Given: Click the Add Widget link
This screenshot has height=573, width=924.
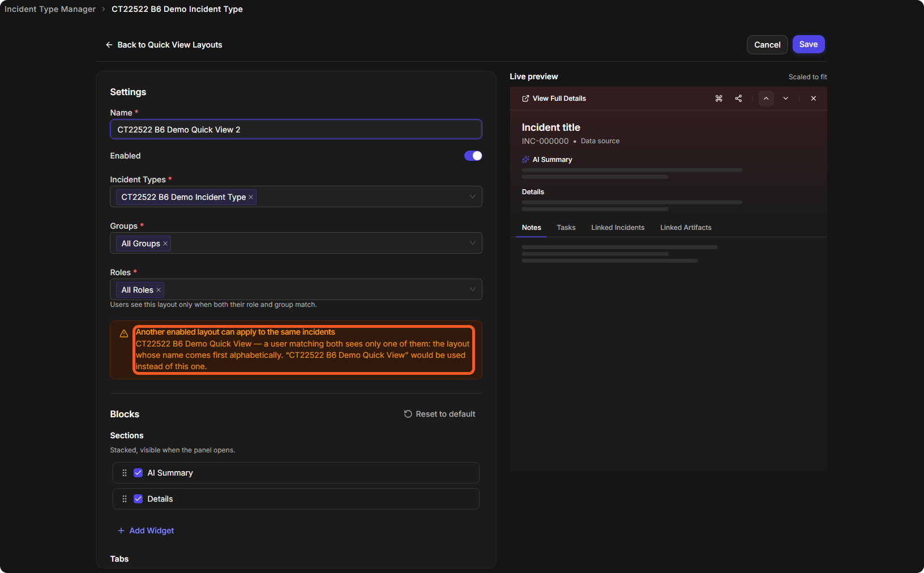Looking at the screenshot, I should coord(146,531).
